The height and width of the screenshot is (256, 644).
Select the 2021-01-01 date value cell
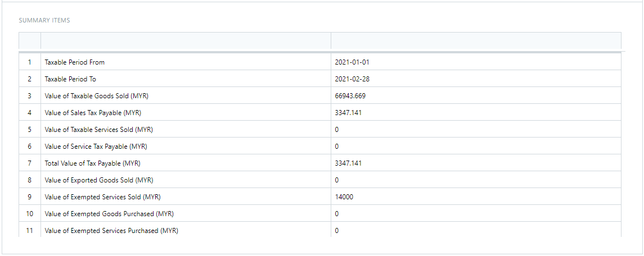click(352, 62)
